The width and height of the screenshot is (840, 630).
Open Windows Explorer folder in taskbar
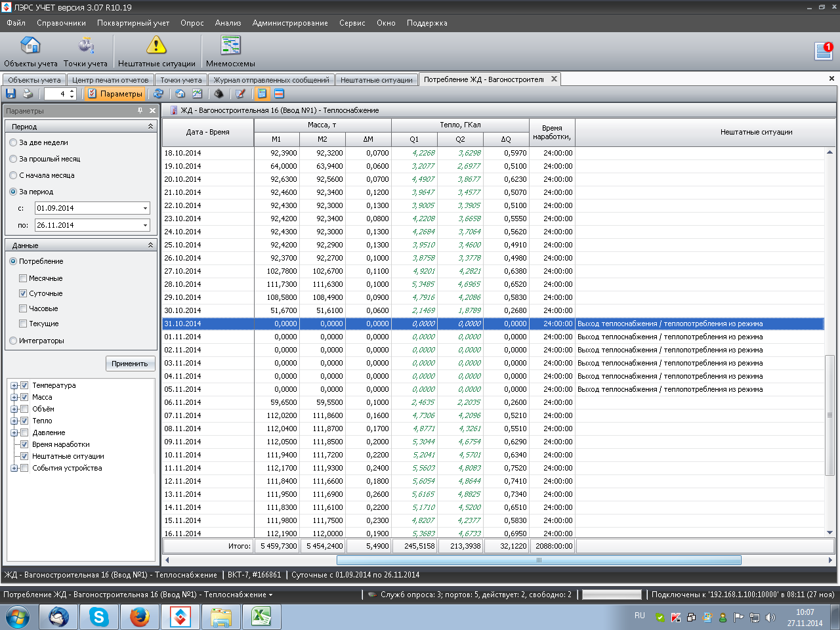(x=221, y=617)
